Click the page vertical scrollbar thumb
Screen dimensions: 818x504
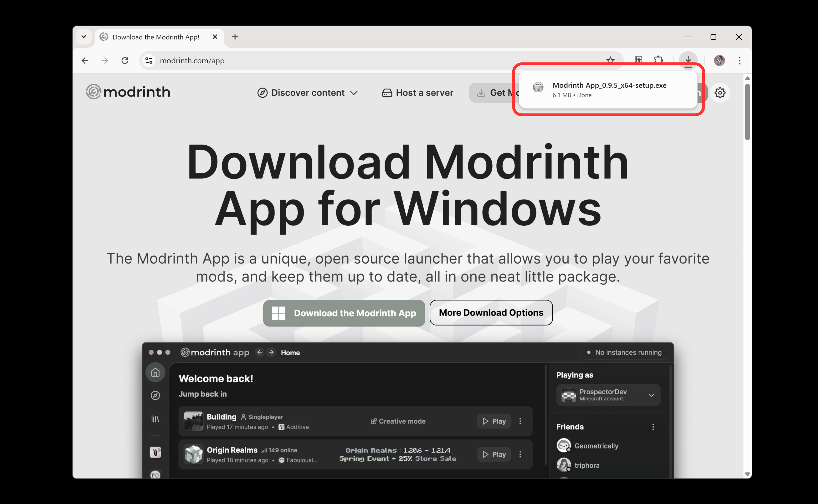[747, 112]
